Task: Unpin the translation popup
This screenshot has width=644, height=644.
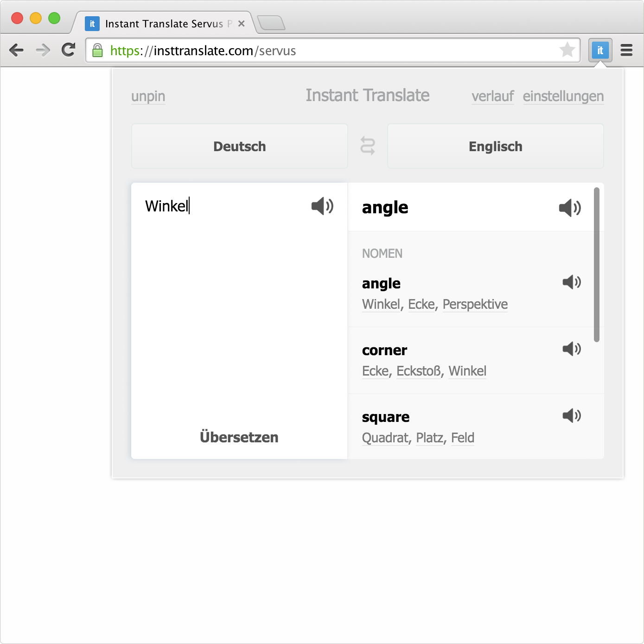Action: click(x=148, y=96)
